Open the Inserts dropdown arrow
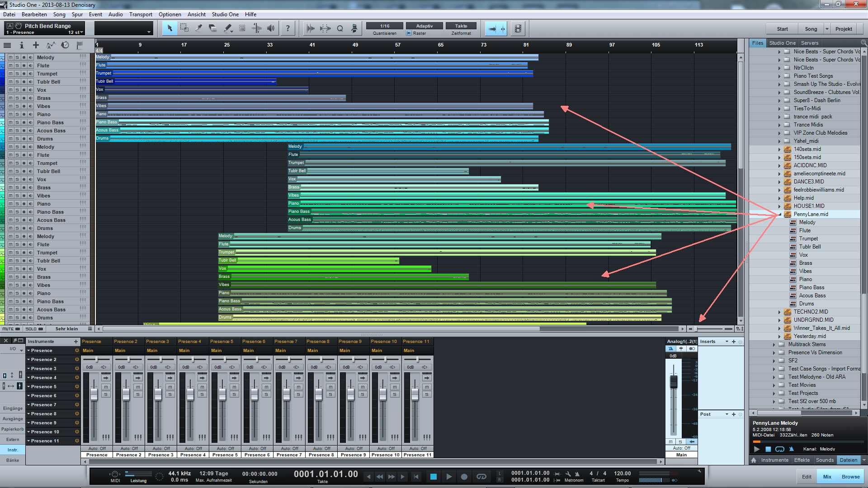This screenshot has height=488, width=868. pos(727,342)
